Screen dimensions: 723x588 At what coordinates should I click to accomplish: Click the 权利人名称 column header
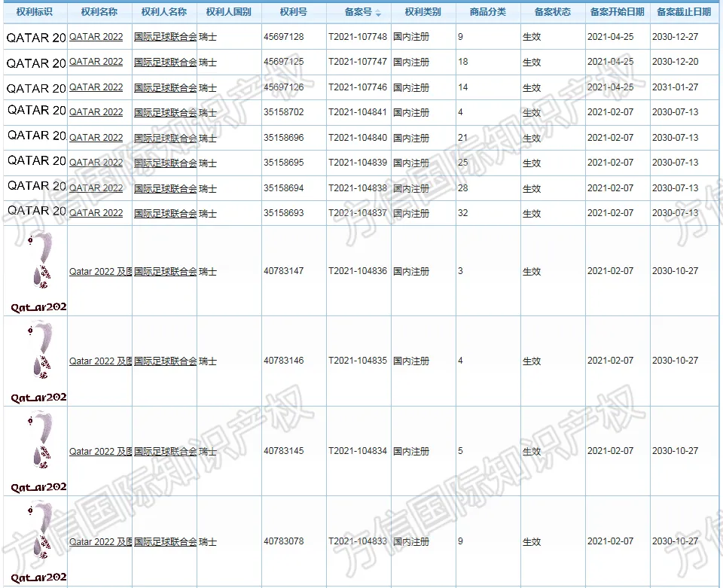(x=164, y=12)
